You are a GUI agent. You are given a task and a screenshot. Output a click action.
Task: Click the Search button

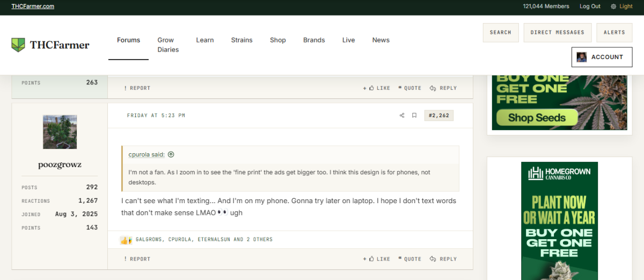(x=501, y=33)
